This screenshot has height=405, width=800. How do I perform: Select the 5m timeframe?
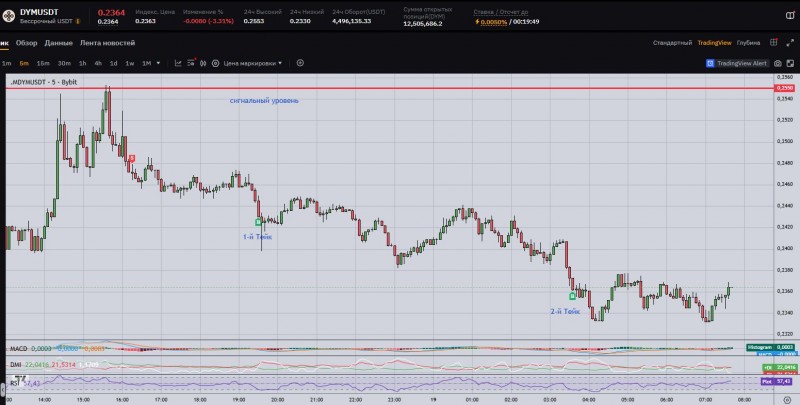(24, 63)
